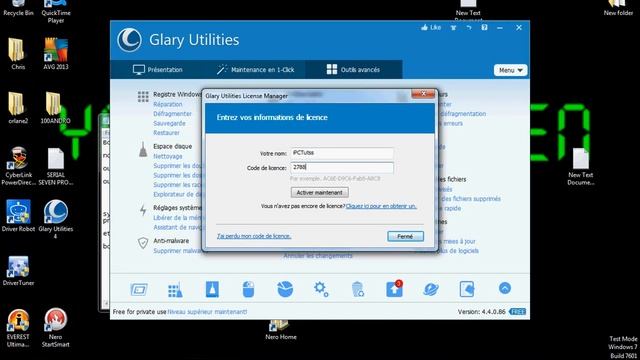Image resolution: width=640 pixels, height=360 pixels.
Task: Click Niveau supérieur maintenant link
Action: [x=208, y=312]
